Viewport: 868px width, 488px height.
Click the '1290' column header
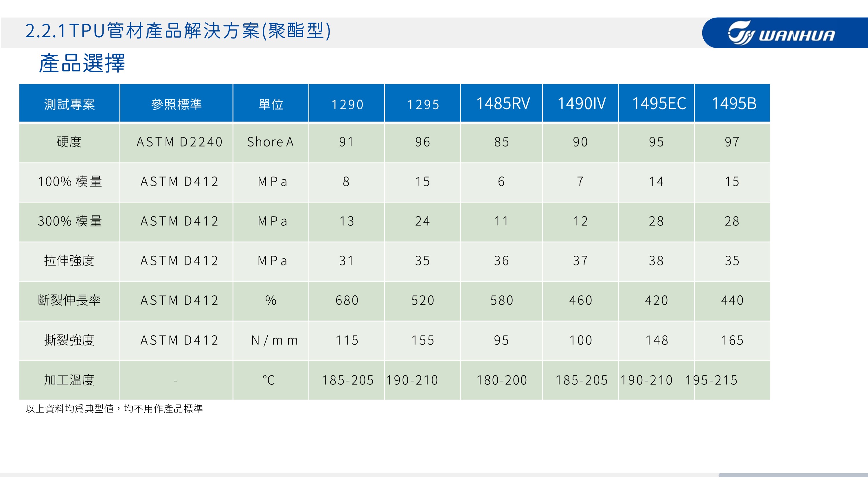(347, 103)
